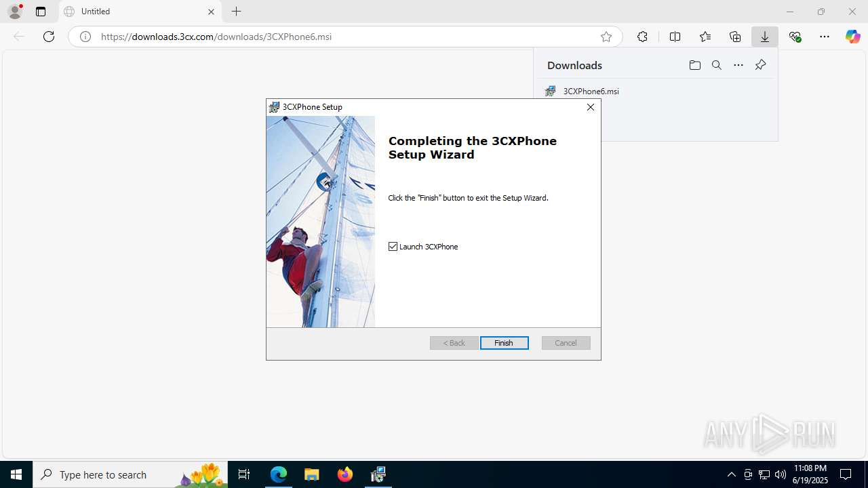
Task: Toggle Split screen in Edge toolbar
Action: (675, 37)
